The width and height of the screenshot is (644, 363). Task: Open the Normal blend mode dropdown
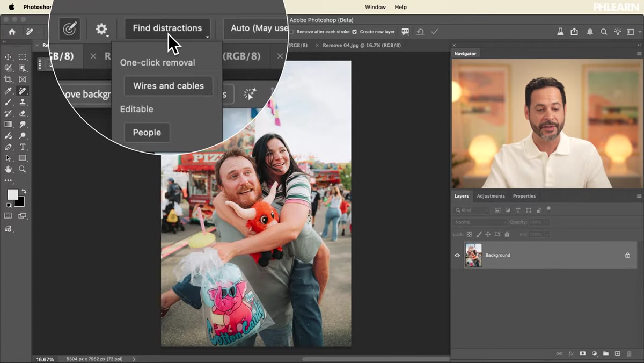pos(480,222)
